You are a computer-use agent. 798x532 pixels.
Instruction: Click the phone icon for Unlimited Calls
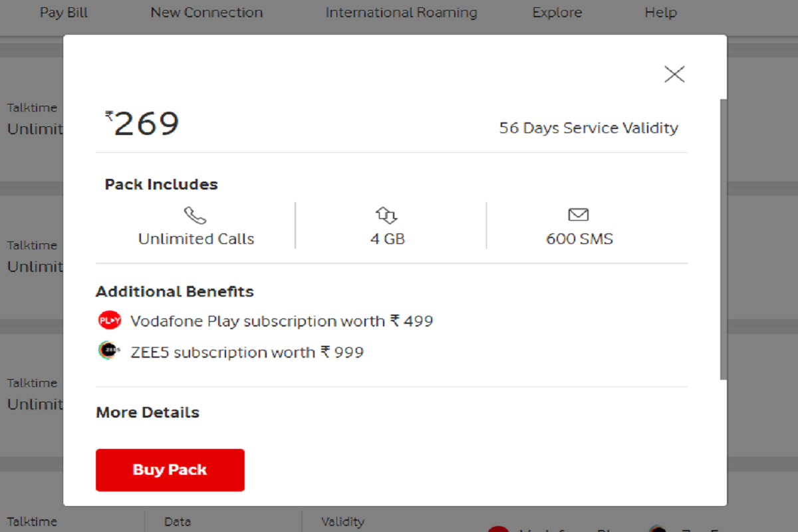click(x=194, y=215)
